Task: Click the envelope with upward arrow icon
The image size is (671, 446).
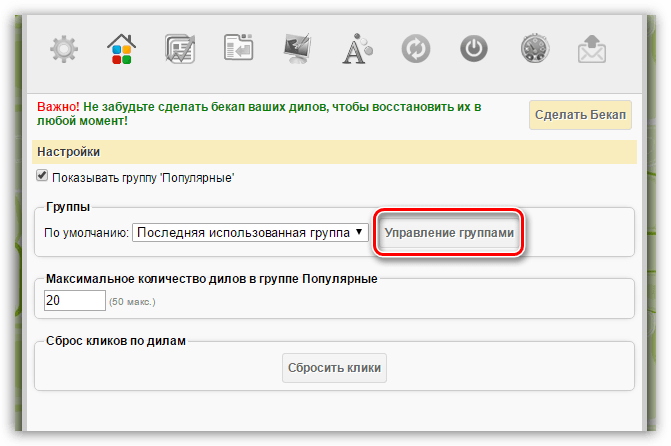Action: click(x=592, y=48)
